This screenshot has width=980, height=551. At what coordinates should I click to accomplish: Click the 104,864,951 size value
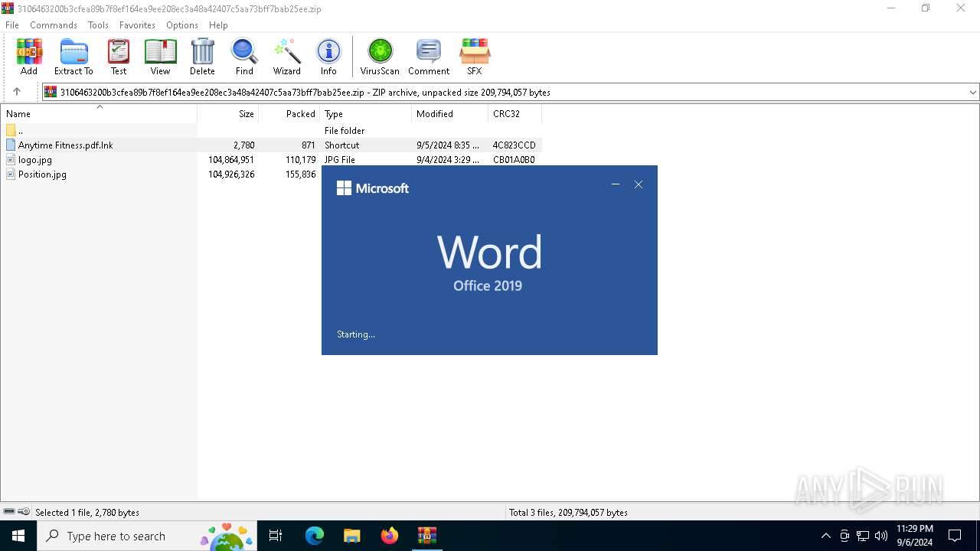tap(231, 160)
